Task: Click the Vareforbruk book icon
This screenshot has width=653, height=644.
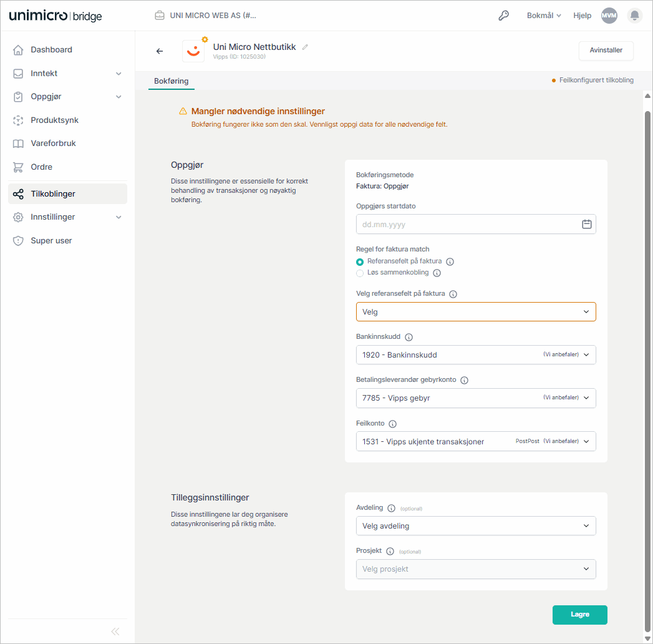Action: [x=18, y=144]
